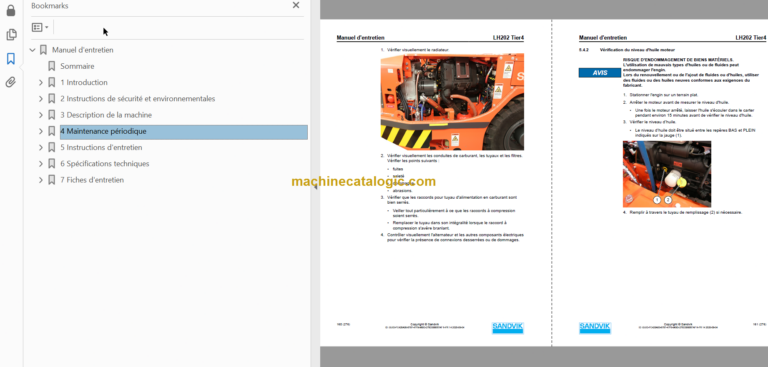Open the bookmark options dropdown menu
The width and height of the screenshot is (768, 367).
(40, 27)
